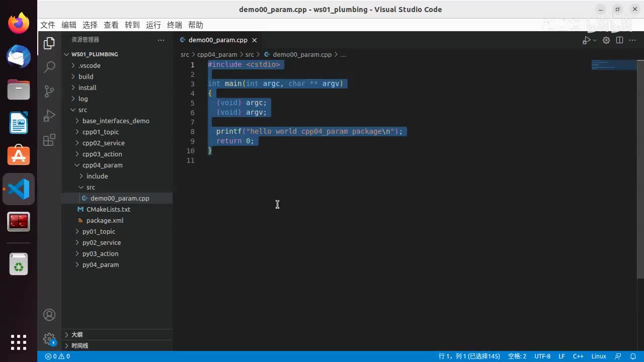Open the 选择 menu
This screenshot has height=362, width=644.
tap(90, 25)
